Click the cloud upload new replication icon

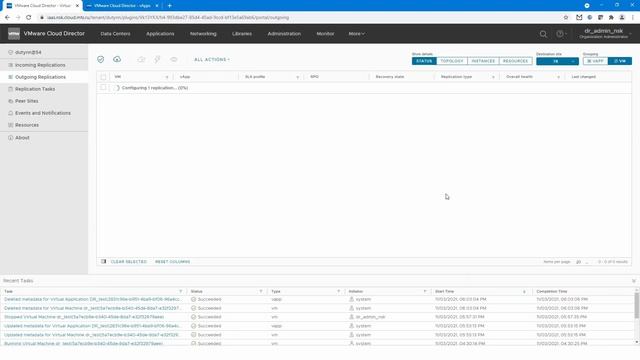pyautogui.click(x=117, y=60)
